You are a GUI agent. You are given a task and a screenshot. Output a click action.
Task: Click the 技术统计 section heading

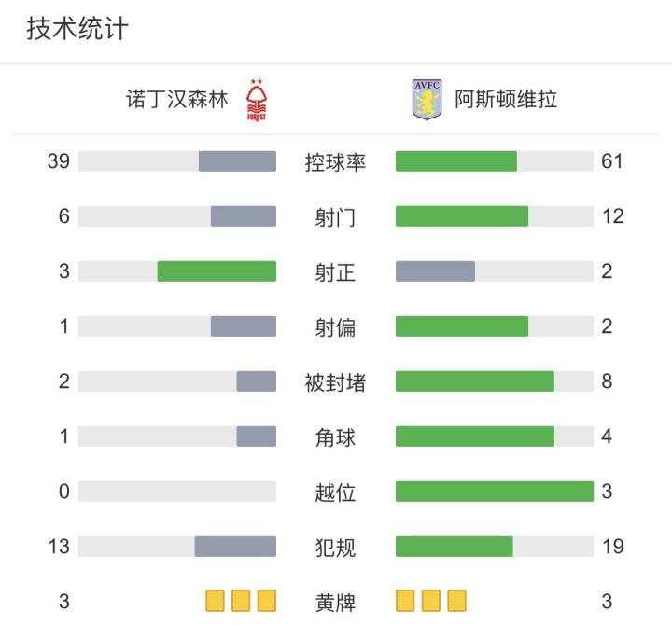click(77, 30)
